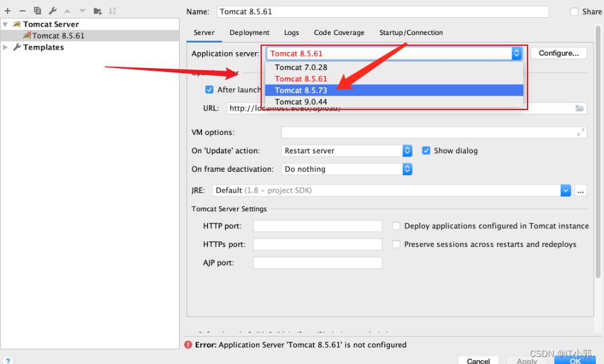
Task: Enable Deploy applications configured in Tomcat instance
Action: [396, 226]
